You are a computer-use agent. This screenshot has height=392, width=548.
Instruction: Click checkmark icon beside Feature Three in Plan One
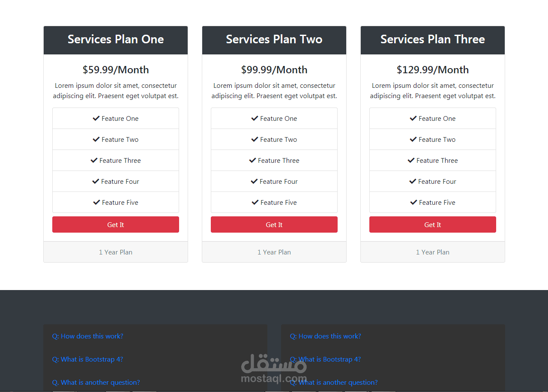(x=94, y=160)
